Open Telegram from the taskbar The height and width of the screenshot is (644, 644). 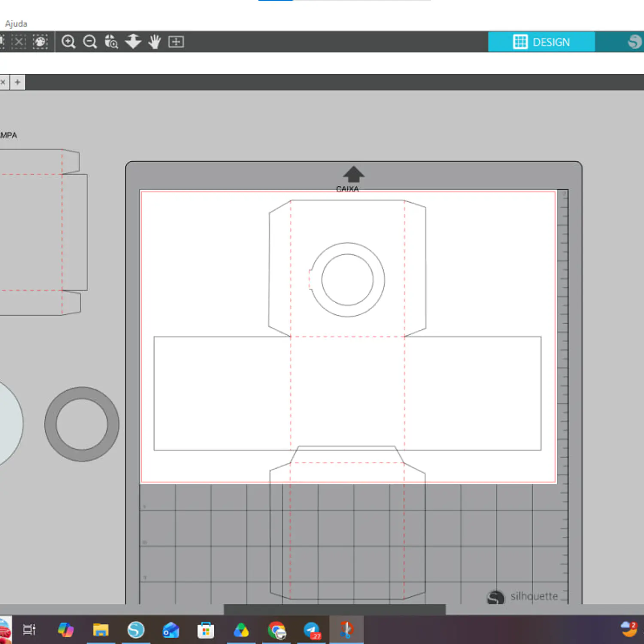[312, 630]
